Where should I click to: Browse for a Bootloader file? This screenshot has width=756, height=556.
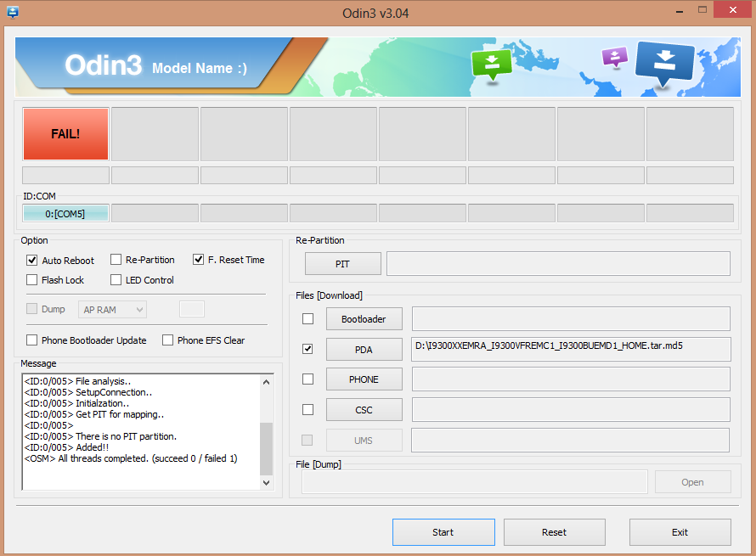[x=364, y=319]
